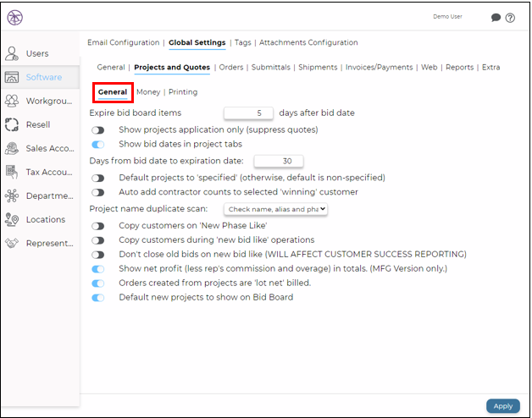Click the Apply button
This screenshot has height=418, width=532.
pyautogui.click(x=503, y=406)
